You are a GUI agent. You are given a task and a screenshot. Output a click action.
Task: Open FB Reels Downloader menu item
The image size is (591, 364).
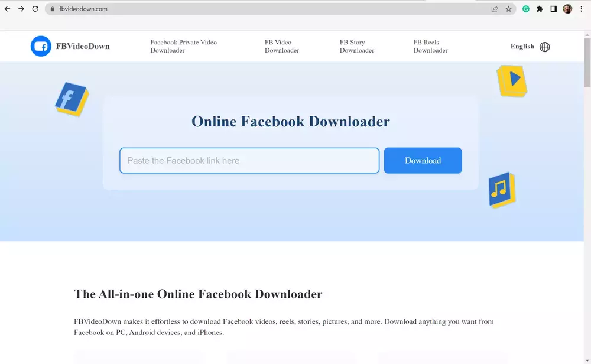(430, 46)
